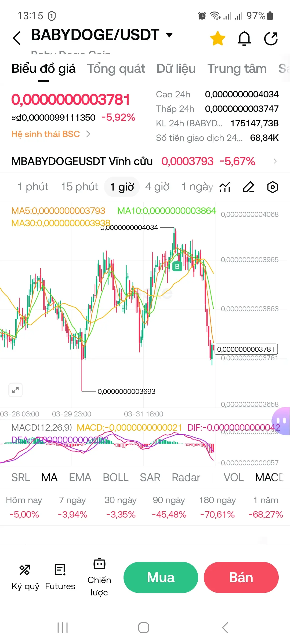Select the 4 giờ timeframe
Screen dimensions: 290x644
pos(157,187)
